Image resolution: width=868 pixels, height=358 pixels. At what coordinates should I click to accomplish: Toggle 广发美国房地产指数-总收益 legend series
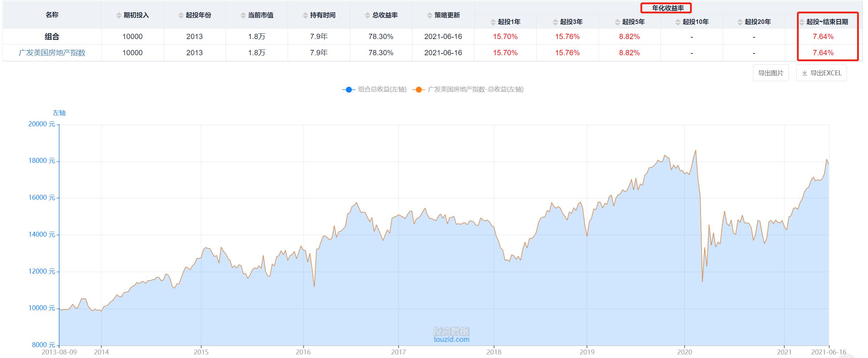click(x=475, y=89)
